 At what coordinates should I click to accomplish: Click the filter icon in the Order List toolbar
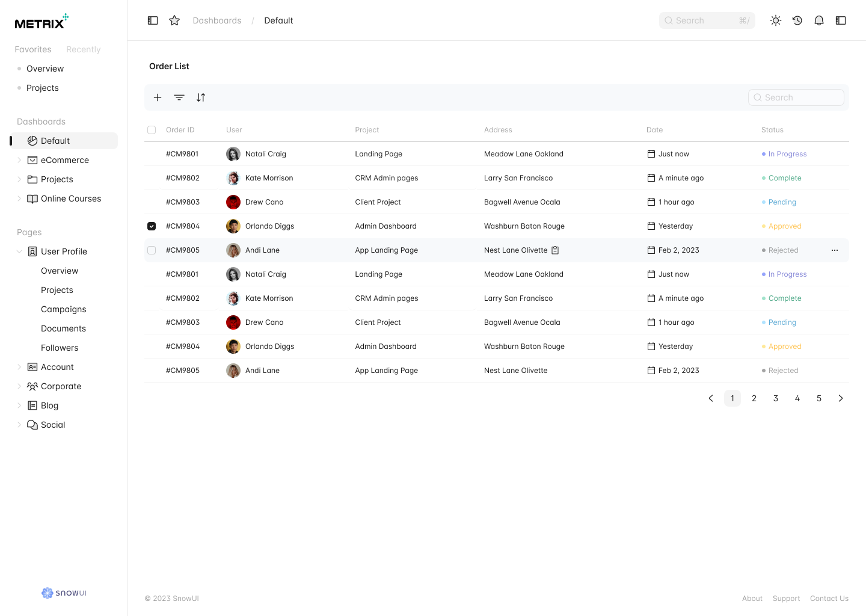click(179, 97)
